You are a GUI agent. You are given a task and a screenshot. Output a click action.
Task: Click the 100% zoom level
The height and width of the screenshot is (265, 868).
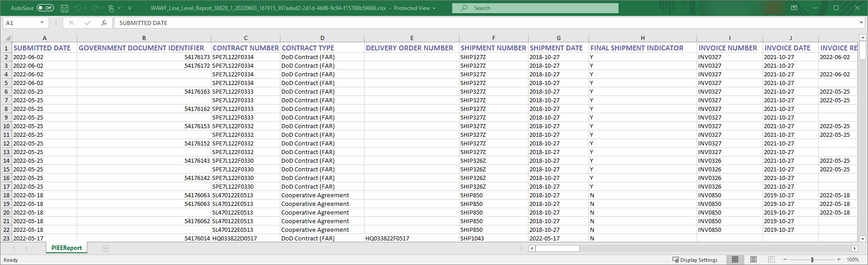(x=853, y=260)
